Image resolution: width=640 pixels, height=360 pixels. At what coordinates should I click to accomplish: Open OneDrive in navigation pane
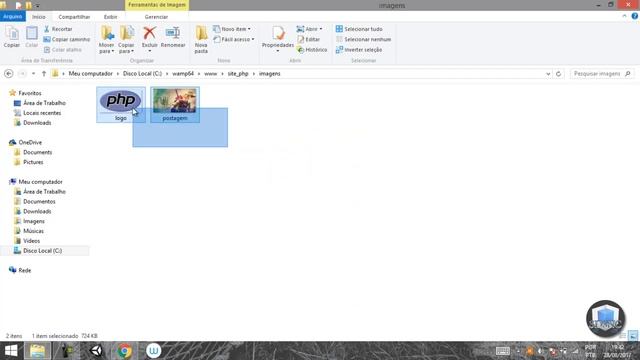click(30, 142)
